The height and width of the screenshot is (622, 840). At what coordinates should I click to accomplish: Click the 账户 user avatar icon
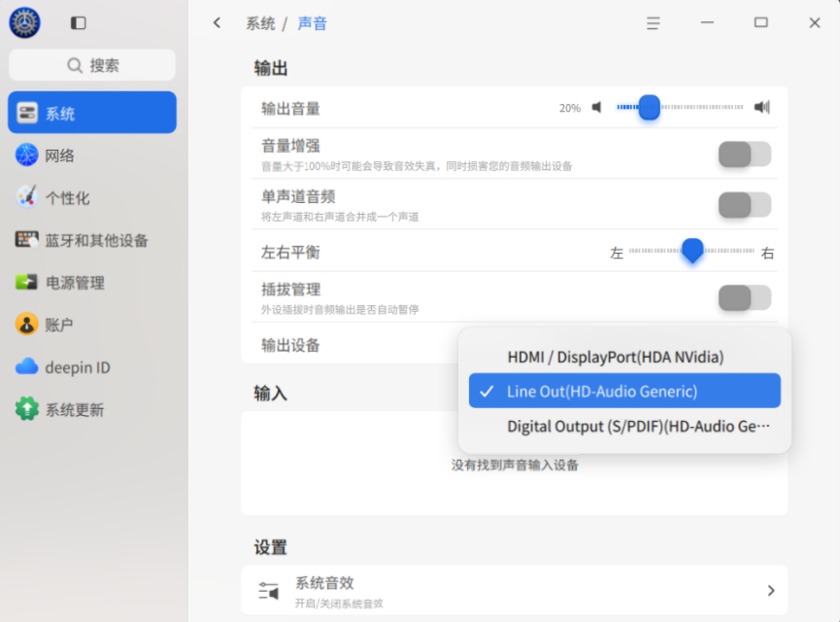(27, 325)
